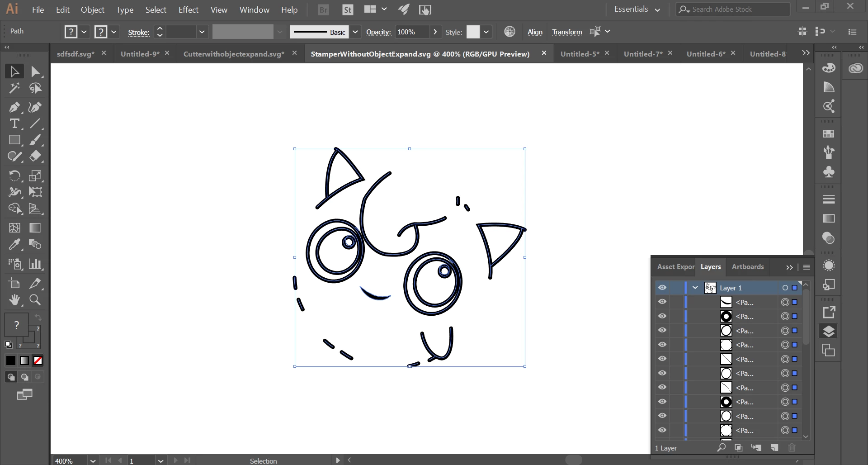The height and width of the screenshot is (465, 868).
Task: Delete selection with trash icon
Action: (792, 448)
